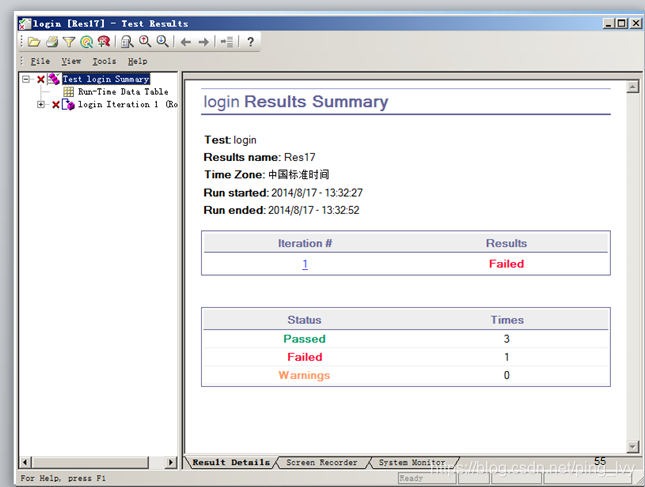Image resolution: width=645 pixels, height=487 pixels.
Task: Select Run-Time Data Table tree item
Action: pos(123,91)
